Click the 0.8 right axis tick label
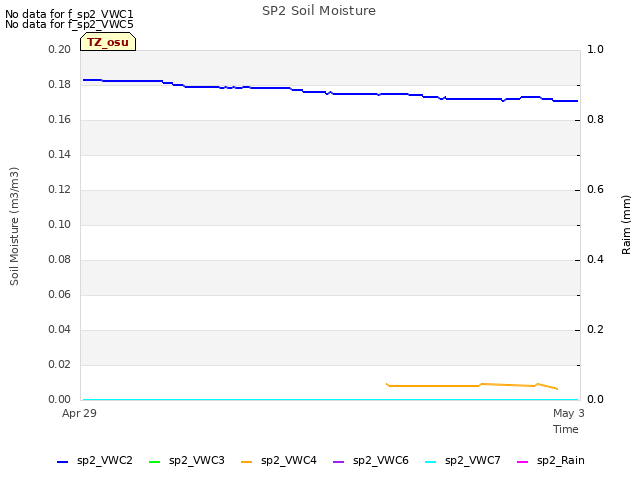This screenshot has width=640, height=480. coord(596,120)
